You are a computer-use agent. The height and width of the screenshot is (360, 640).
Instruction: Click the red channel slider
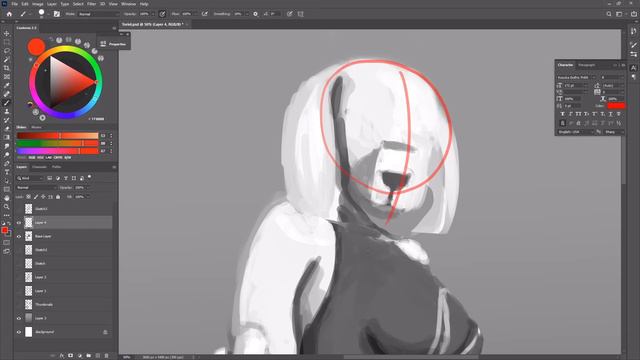click(58, 136)
